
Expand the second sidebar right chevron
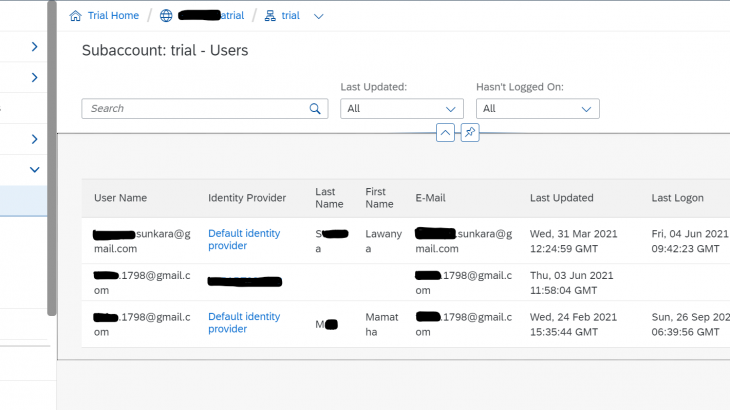pyautogui.click(x=34, y=77)
